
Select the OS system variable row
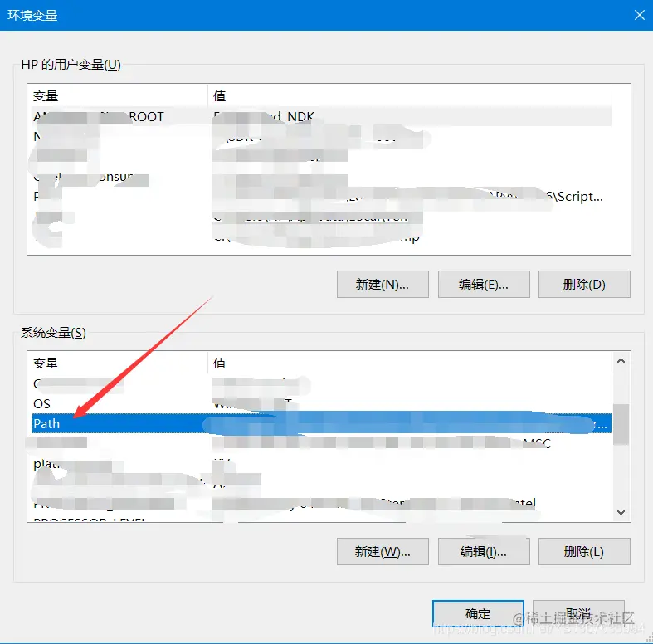pyautogui.click(x=321, y=403)
